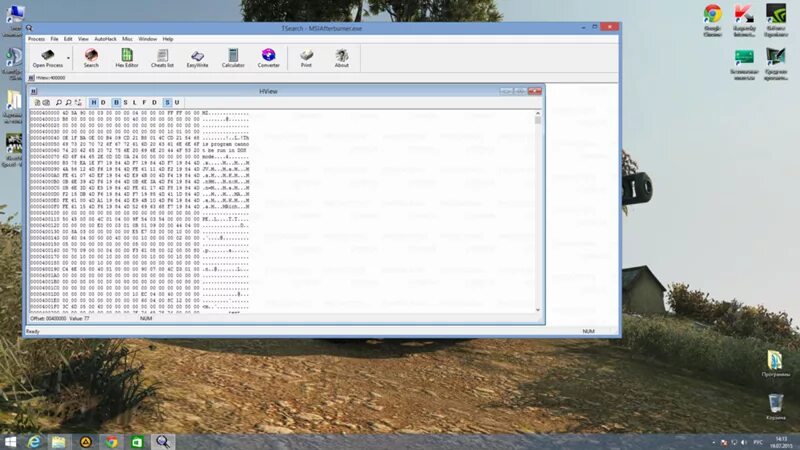Toggle D (decimal) display next to H
The image size is (800, 450).
(x=103, y=103)
